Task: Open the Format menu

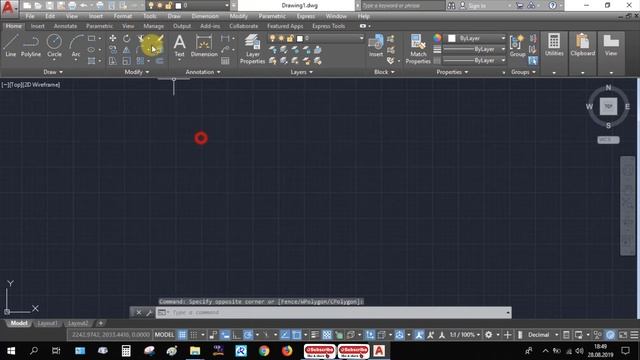Action: 122,16
